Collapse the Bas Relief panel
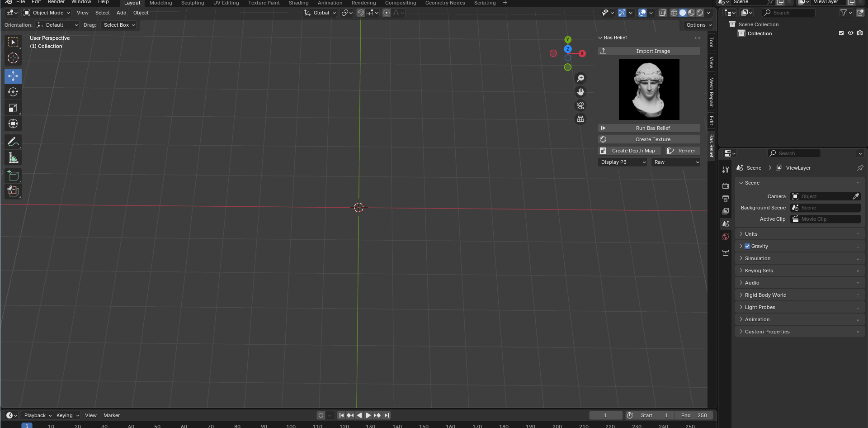 point(600,38)
